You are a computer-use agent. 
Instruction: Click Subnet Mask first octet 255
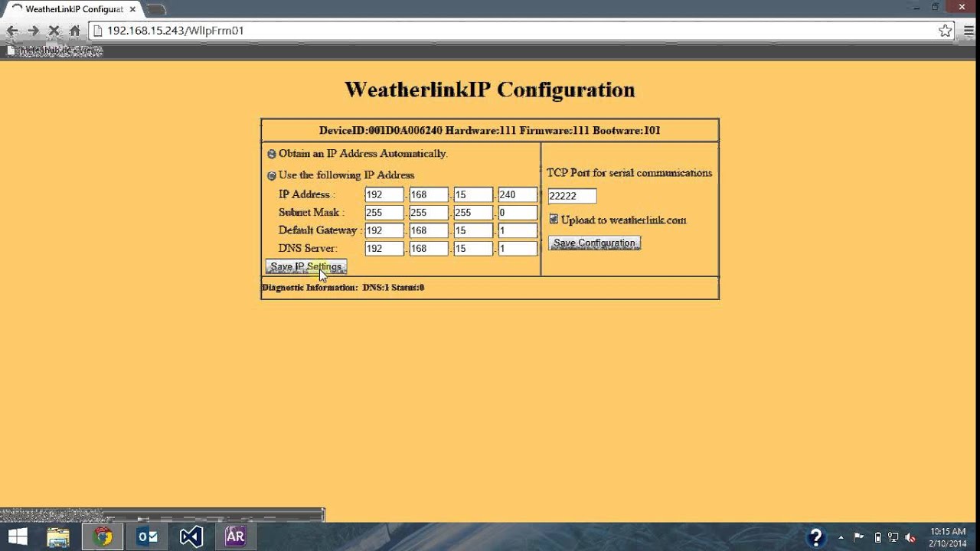(x=384, y=213)
